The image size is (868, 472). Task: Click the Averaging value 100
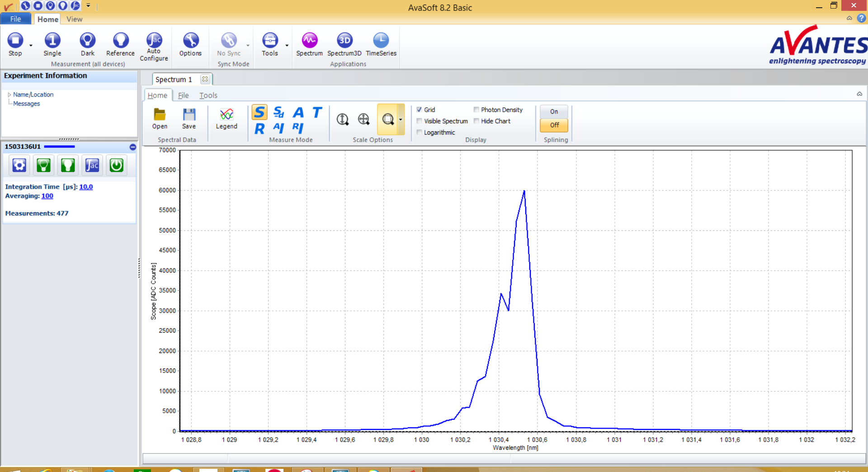[47, 196]
